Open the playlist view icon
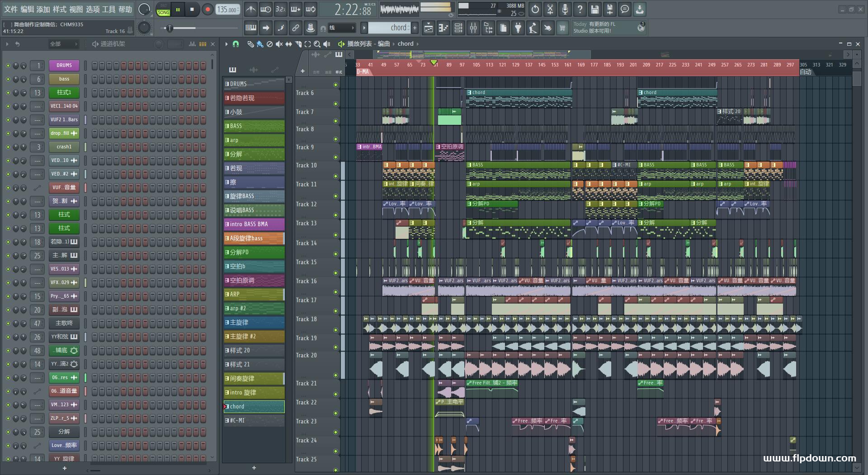The image size is (868, 475). [x=429, y=28]
